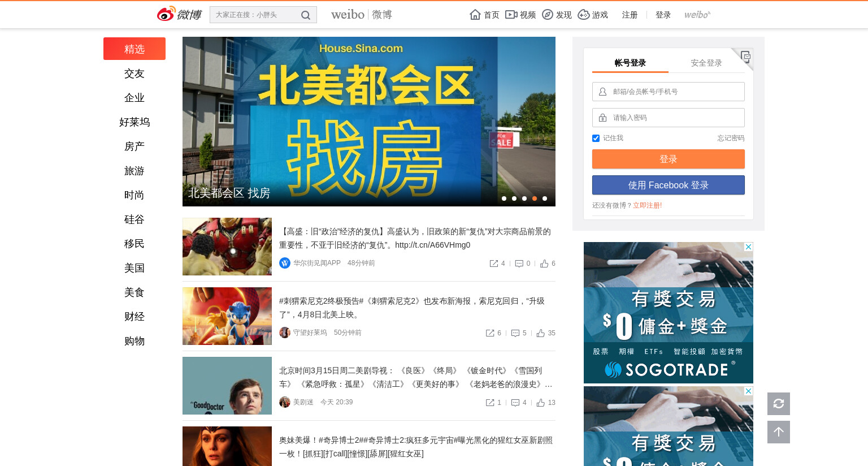
Task: Close the second SOGOTRADE ad
Action: tap(748, 391)
